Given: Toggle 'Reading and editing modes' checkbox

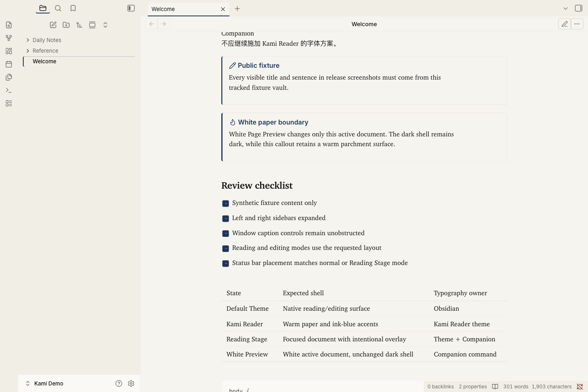Looking at the screenshot, I should (225, 249).
